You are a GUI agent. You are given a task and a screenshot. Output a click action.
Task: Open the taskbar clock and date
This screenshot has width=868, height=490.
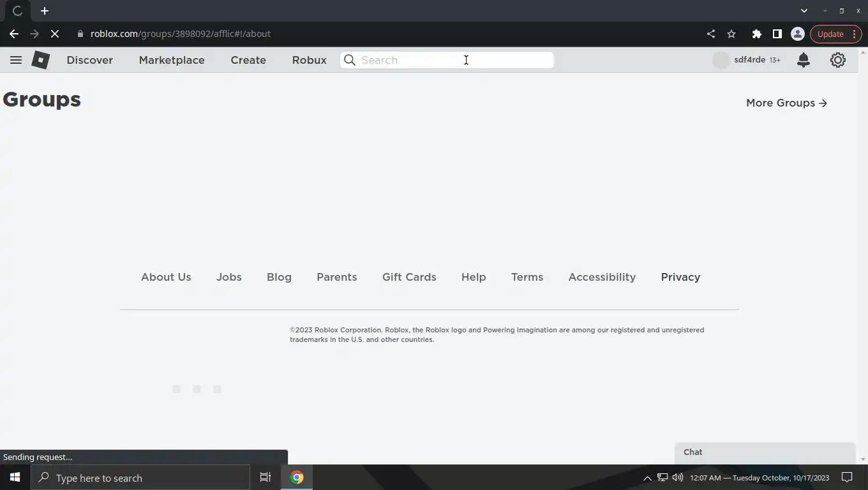(759, 478)
